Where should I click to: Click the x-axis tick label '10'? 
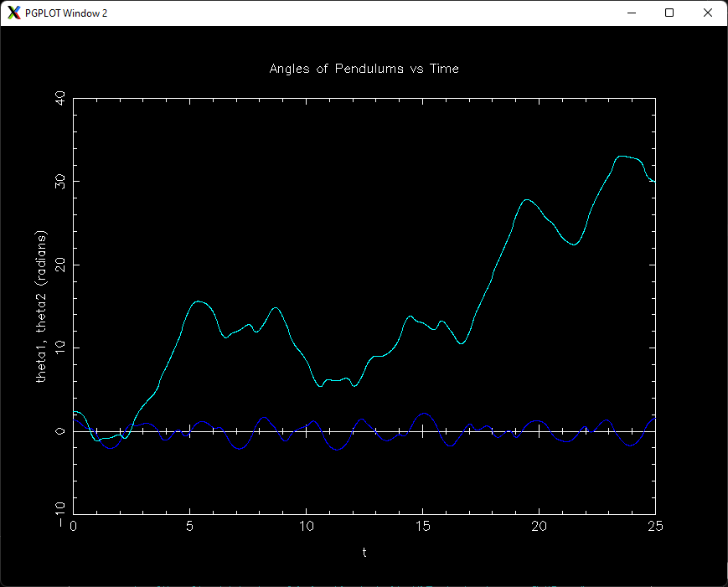(306, 526)
